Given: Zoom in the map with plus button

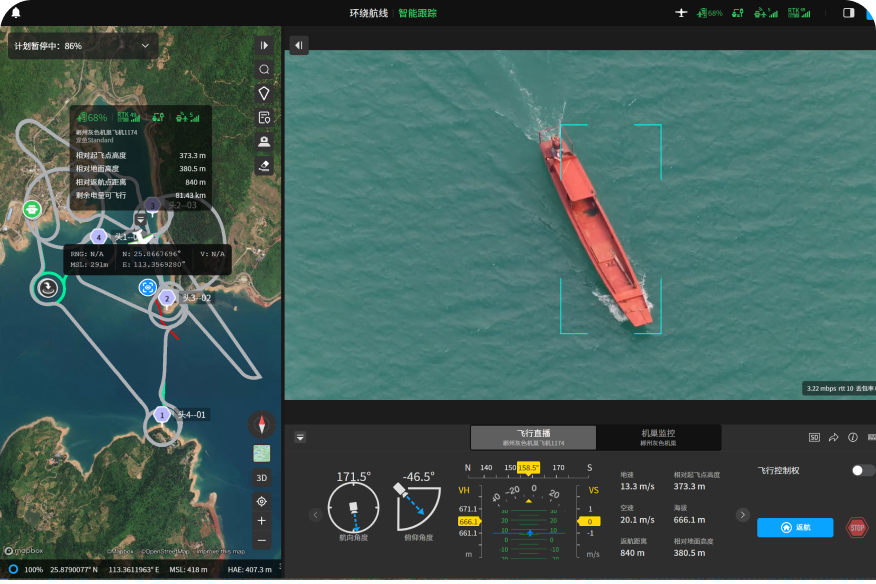Looking at the screenshot, I should 261,521.
